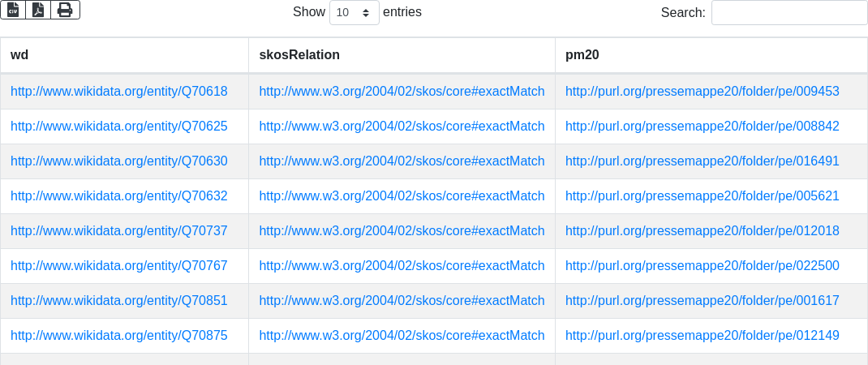Click exactMatch link in Q70767 row

tap(402, 266)
